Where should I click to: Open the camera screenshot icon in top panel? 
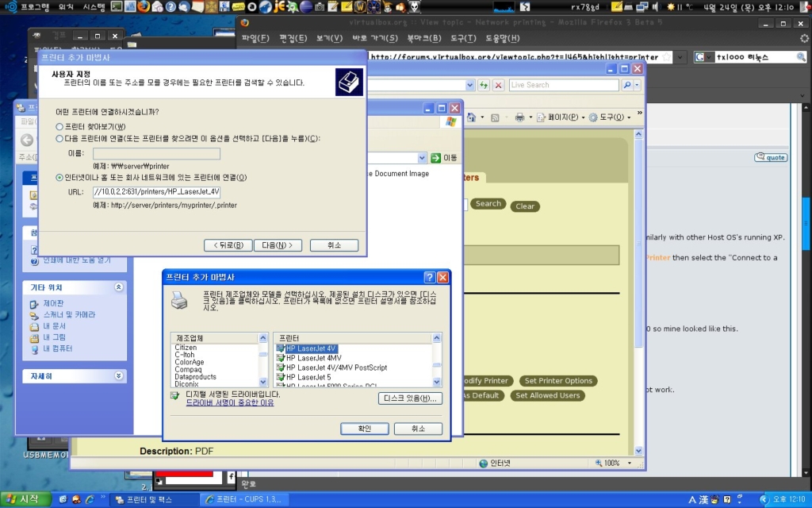tap(320, 6)
